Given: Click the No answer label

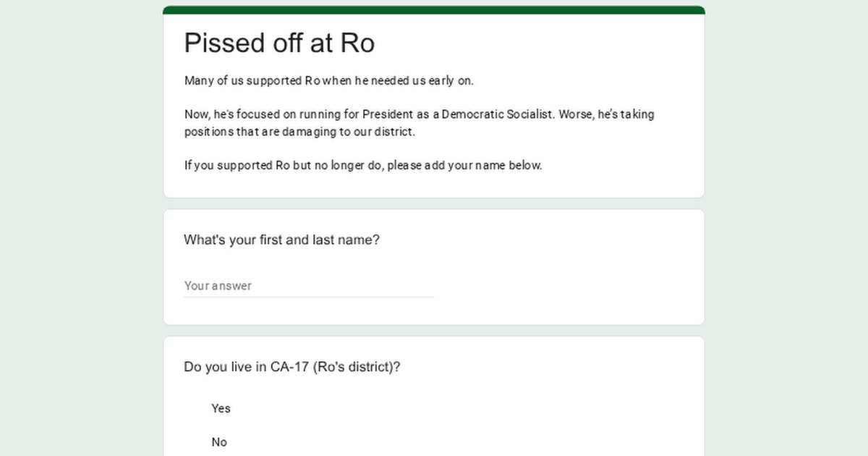Looking at the screenshot, I should pos(220,442).
